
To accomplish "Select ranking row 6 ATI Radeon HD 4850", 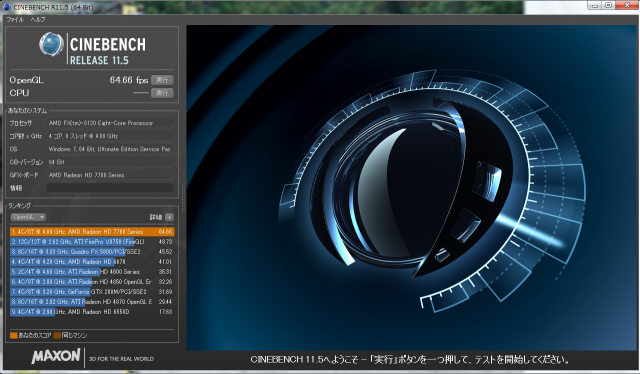I will (x=92, y=282).
